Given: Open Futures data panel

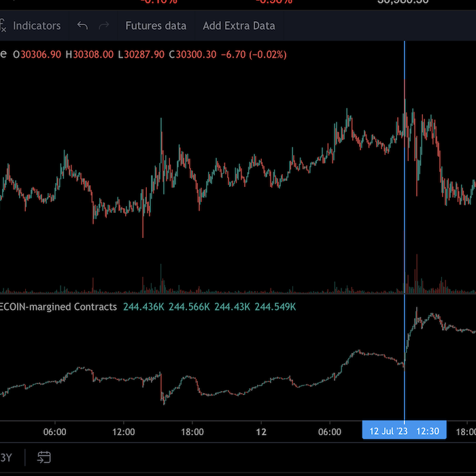Looking at the screenshot, I should tap(156, 26).
